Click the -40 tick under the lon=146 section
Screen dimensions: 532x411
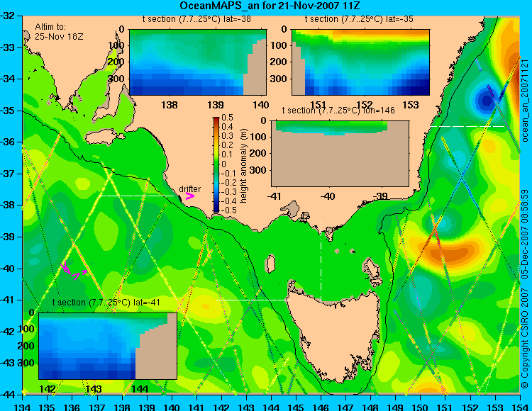pyautogui.click(x=328, y=196)
